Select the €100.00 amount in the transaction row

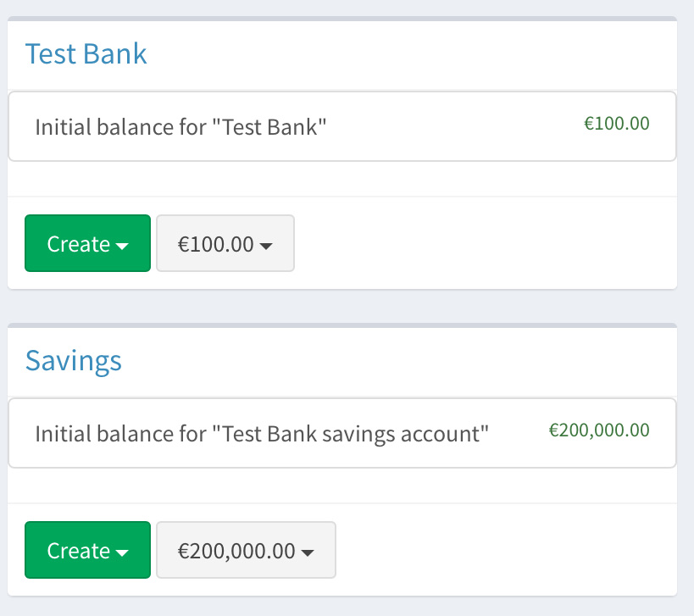click(617, 123)
